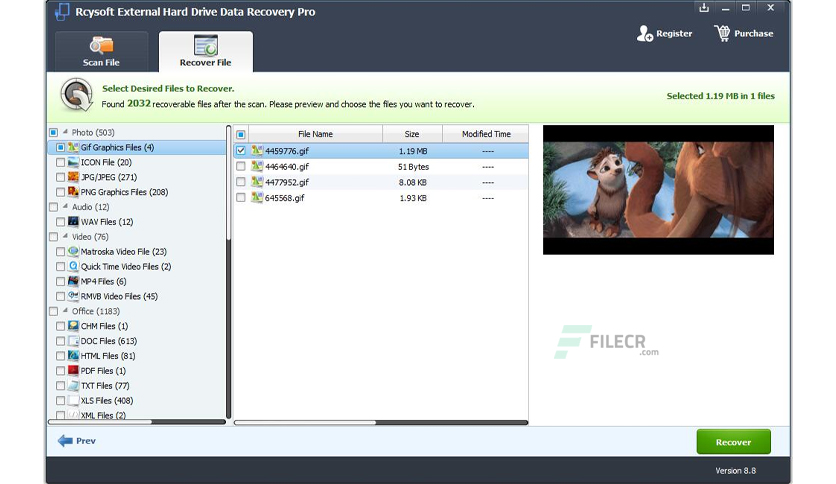Switch to the Recover File tab
The width and height of the screenshot is (836, 484).
(206, 51)
